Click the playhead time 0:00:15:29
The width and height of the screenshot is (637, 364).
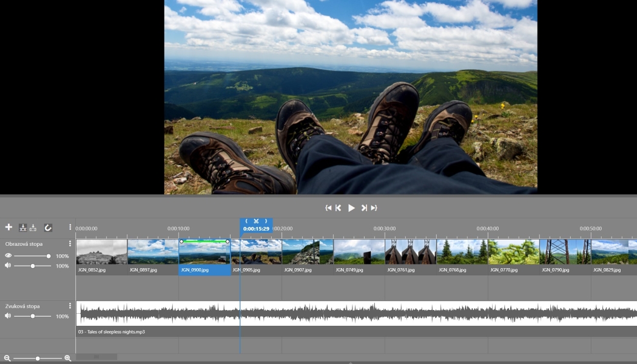coord(257,229)
